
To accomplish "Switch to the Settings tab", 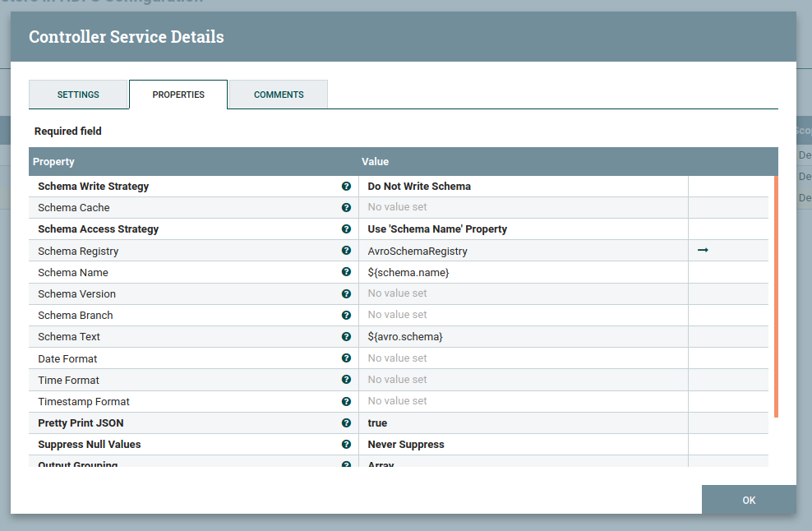I will pyautogui.click(x=78, y=95).
